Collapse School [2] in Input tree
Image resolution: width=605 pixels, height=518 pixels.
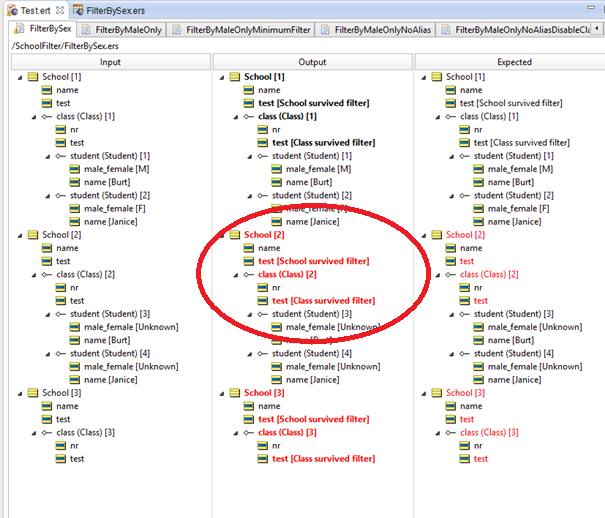pyautogui.click(x=20, y=236)
